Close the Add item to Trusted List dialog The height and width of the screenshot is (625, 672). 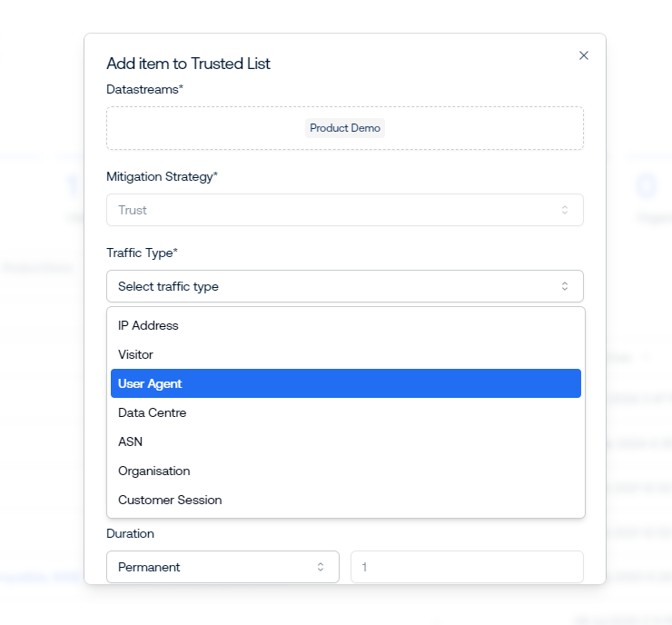(584, 55)
